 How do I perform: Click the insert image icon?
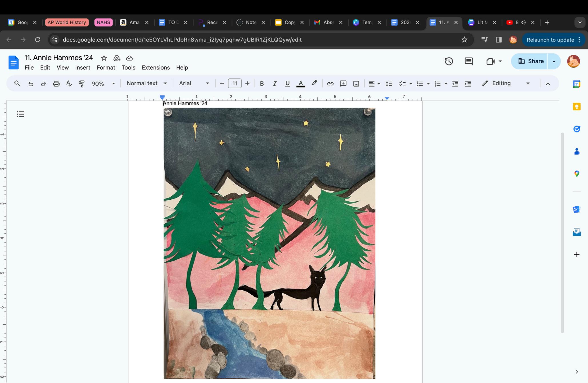[x=356, y=84]
